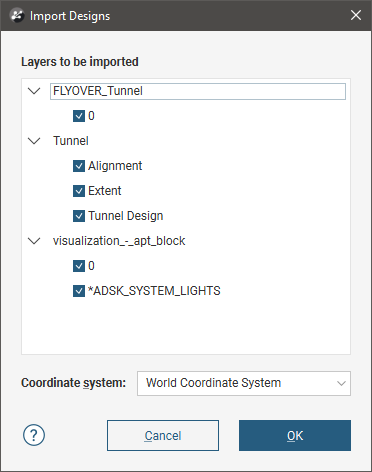Uncheck the Tunnel Design layer
This screenshot has width=372, height=472.
pos(79,216)
